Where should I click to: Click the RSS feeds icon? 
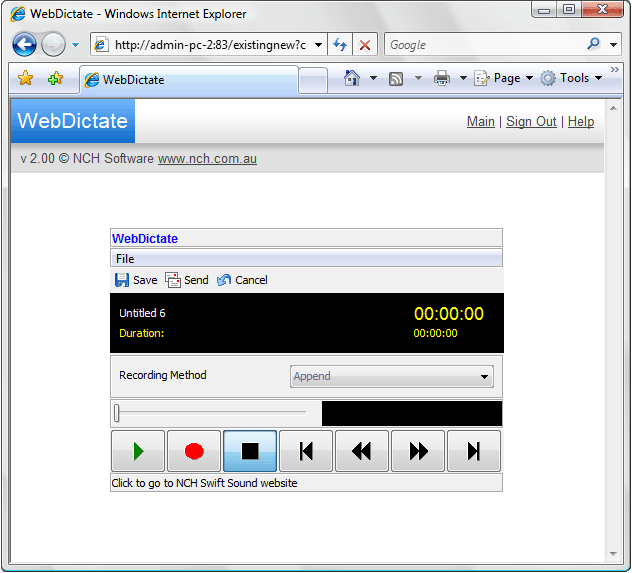pos(396,79)
